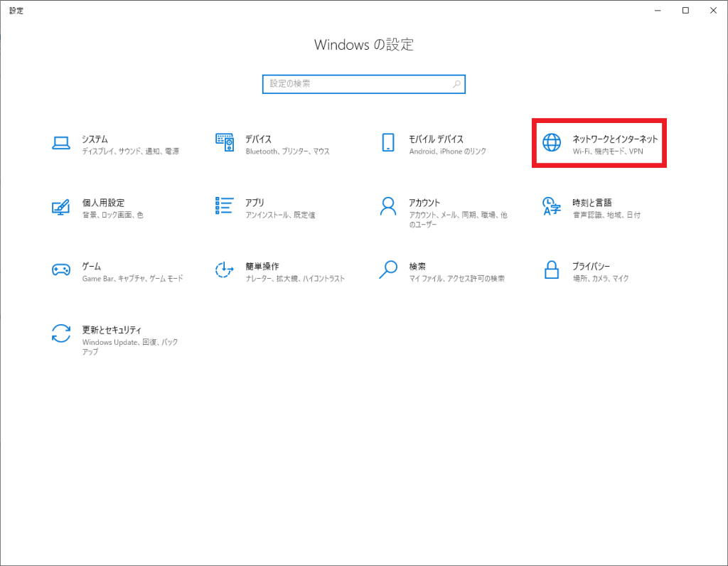Click the text マイ ファイル、アクセス許可の検索
728x566 pixels.
click(x=457, y=279)
